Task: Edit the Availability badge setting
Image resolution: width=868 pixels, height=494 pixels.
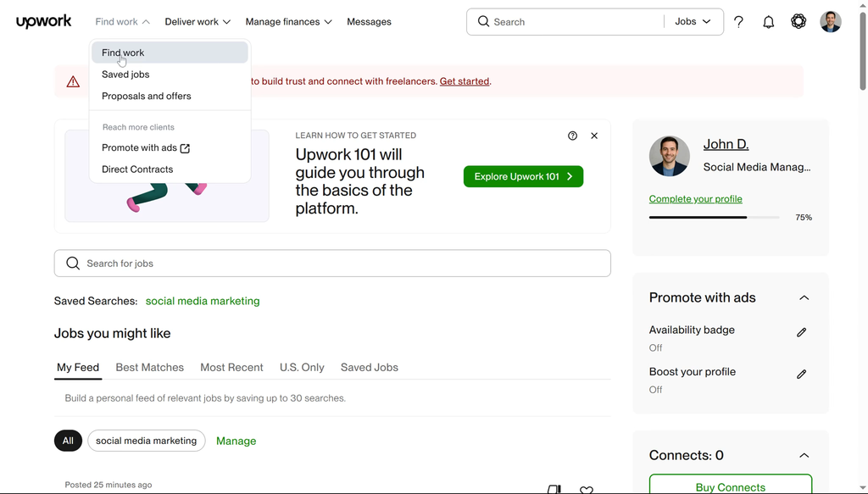Action: click(801, 332)
